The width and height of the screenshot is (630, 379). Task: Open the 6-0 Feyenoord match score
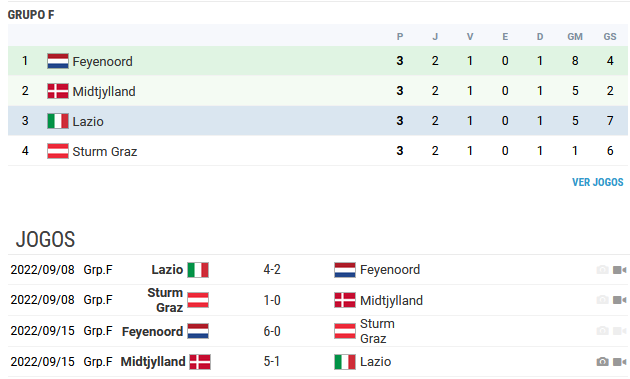point(272,331)
